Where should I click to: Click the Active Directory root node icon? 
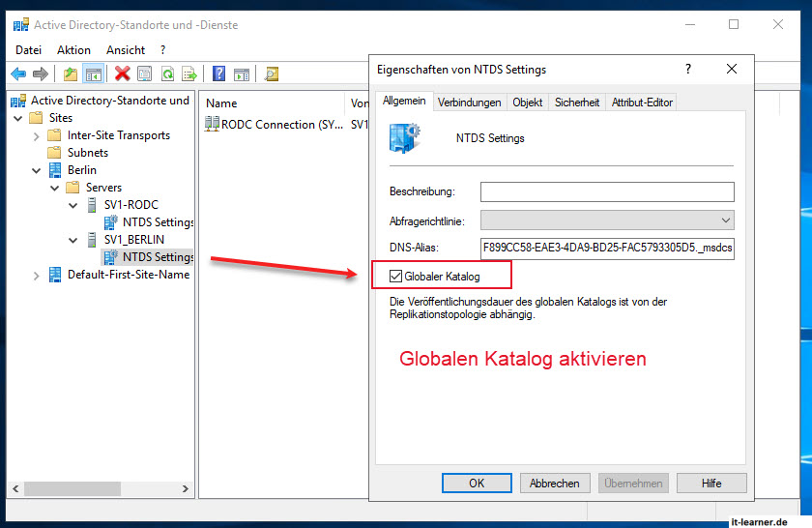(18, 101)
